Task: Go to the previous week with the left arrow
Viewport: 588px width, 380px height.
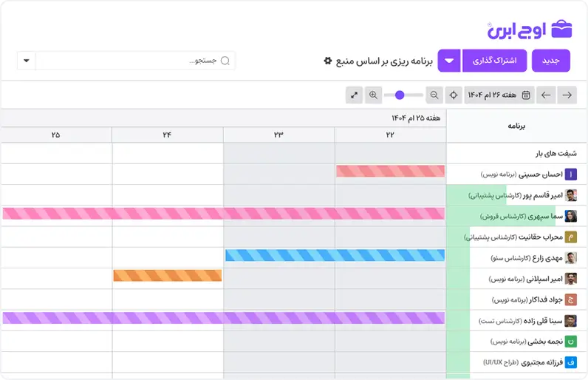Action: tap(546, 95)
